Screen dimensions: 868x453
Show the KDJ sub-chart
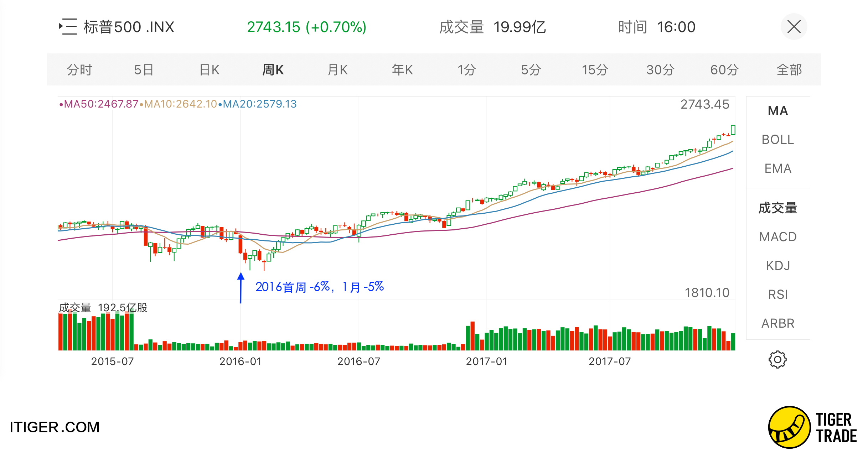point(777,266)
